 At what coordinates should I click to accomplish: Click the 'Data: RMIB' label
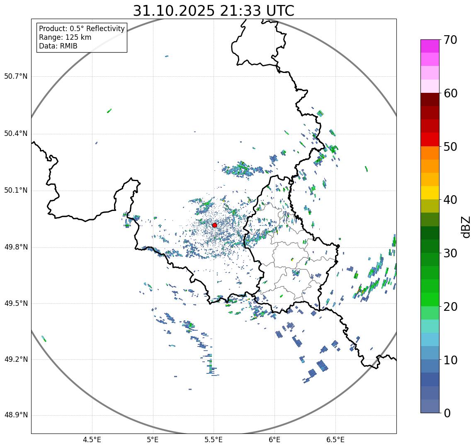58,46
